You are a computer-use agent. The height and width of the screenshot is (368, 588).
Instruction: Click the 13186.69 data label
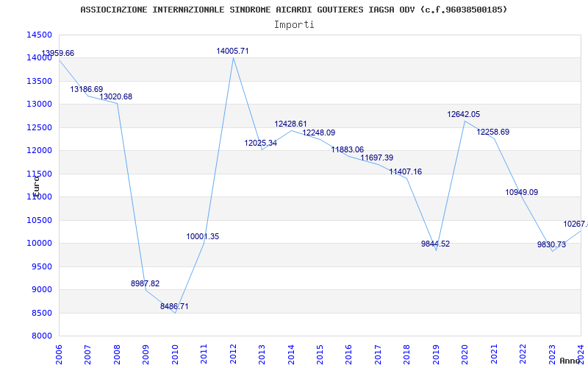pyautogui.click(x=86, y=89)
